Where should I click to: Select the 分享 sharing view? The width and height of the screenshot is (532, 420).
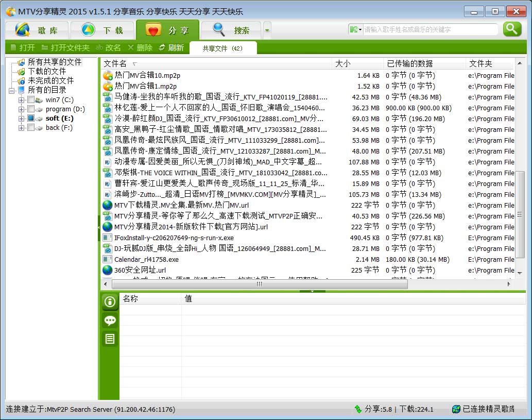pos(170,30)
